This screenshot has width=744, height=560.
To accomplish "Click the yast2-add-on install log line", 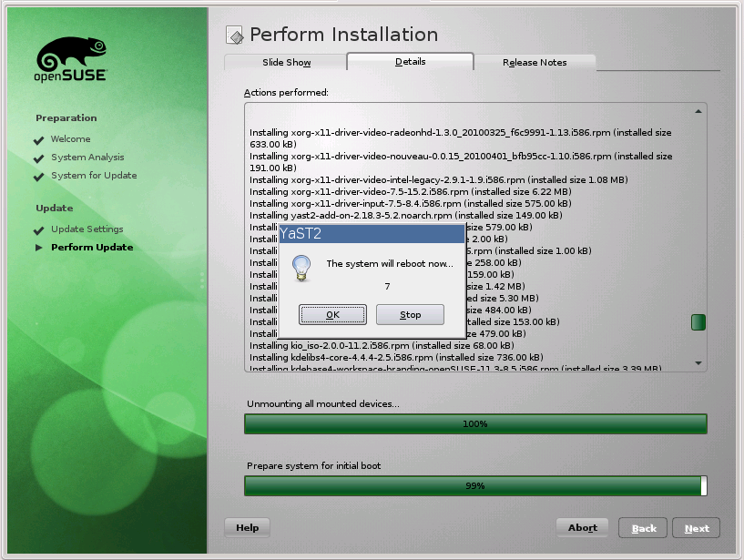I will (406, 216).
